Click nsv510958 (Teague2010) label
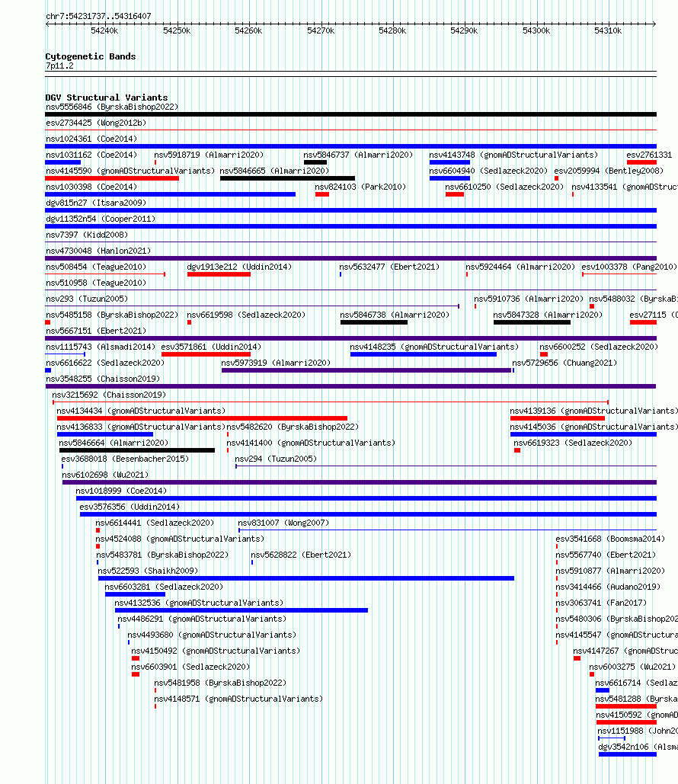 tap(96, 283)
